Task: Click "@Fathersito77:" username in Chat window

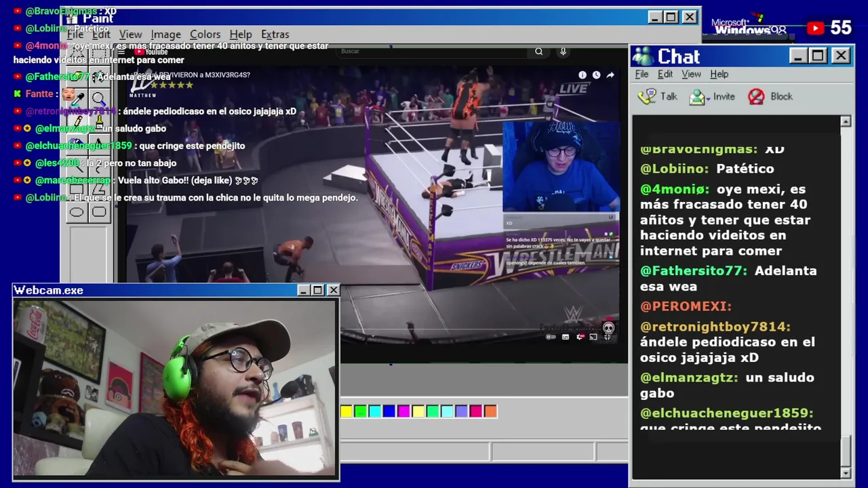Action: tap(694, 270)
